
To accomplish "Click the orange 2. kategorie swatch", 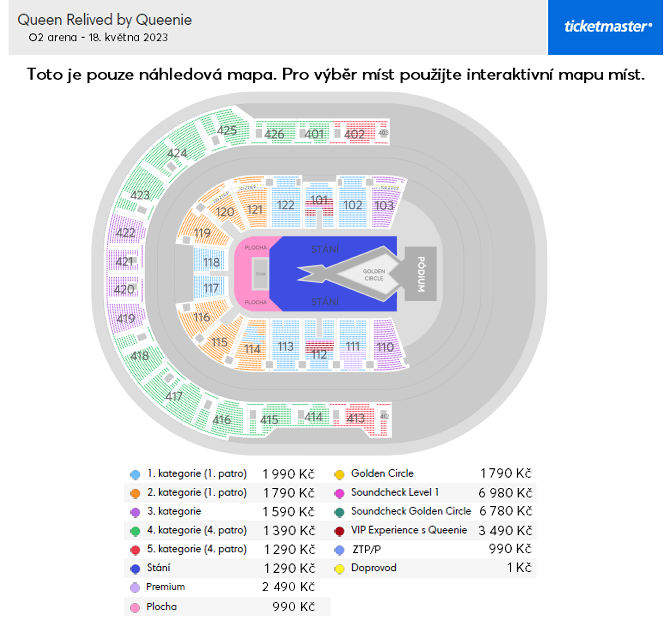I will tap(135, 493).
